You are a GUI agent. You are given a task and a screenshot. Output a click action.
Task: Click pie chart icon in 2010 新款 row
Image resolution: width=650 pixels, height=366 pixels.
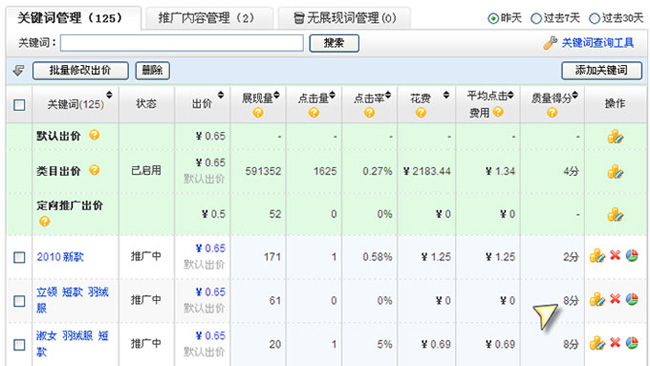click(x=632, y=255)
